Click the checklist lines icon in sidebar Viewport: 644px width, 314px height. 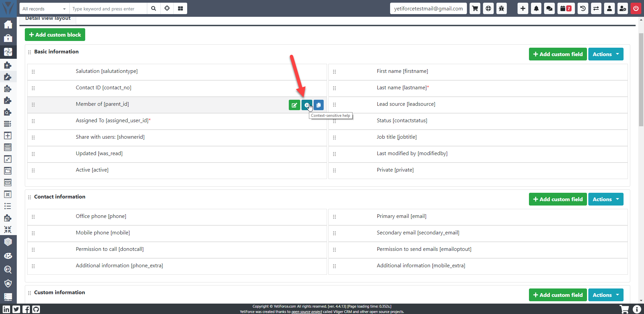pos(8,124)
